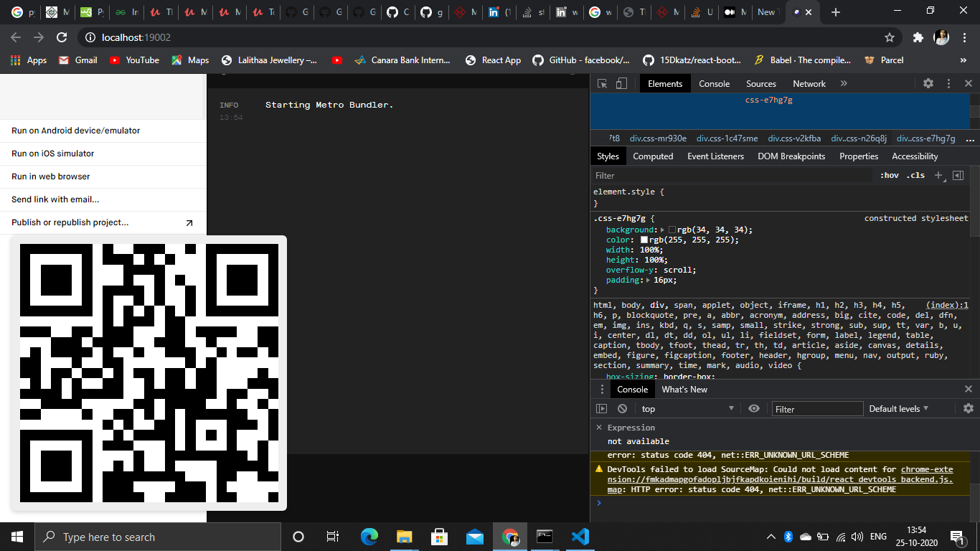
Task: Select breadcrumb div.css-v2kfba
Action: tap(794, 138)
